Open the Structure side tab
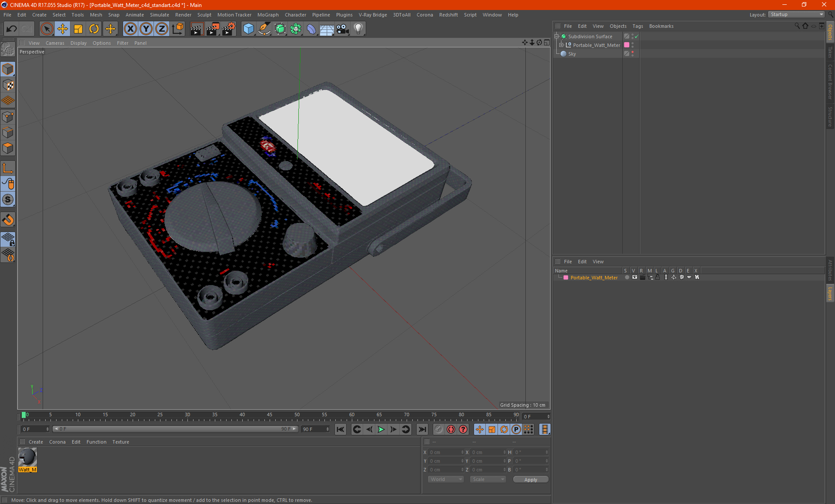Viewport: 835px width, 504px height. [830, 116]
